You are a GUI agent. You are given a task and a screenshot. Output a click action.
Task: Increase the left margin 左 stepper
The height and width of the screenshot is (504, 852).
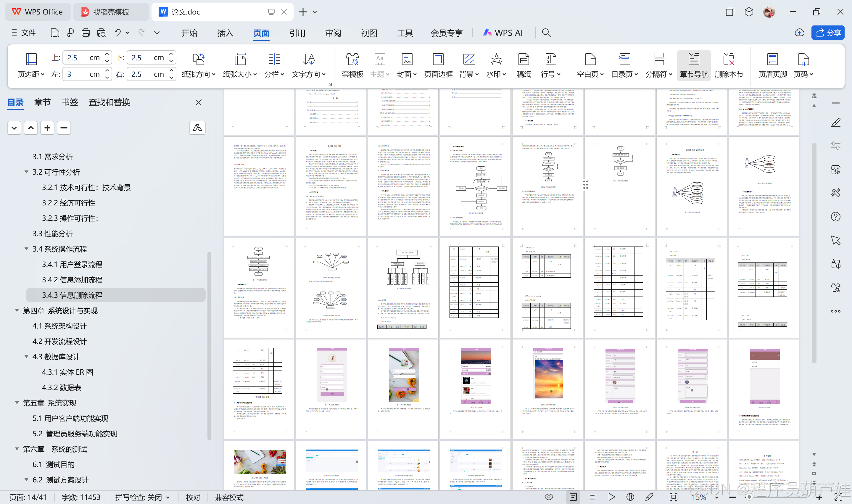pos(107,70)
